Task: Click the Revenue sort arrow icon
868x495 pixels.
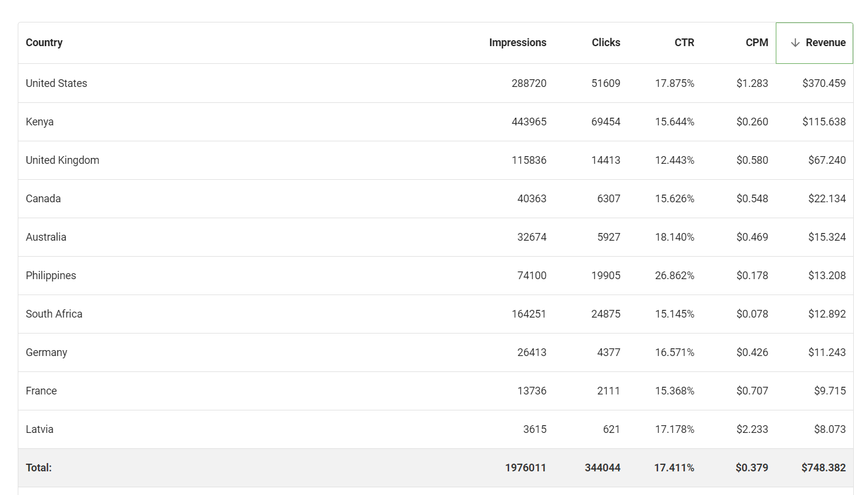Action: click(795, 43)
